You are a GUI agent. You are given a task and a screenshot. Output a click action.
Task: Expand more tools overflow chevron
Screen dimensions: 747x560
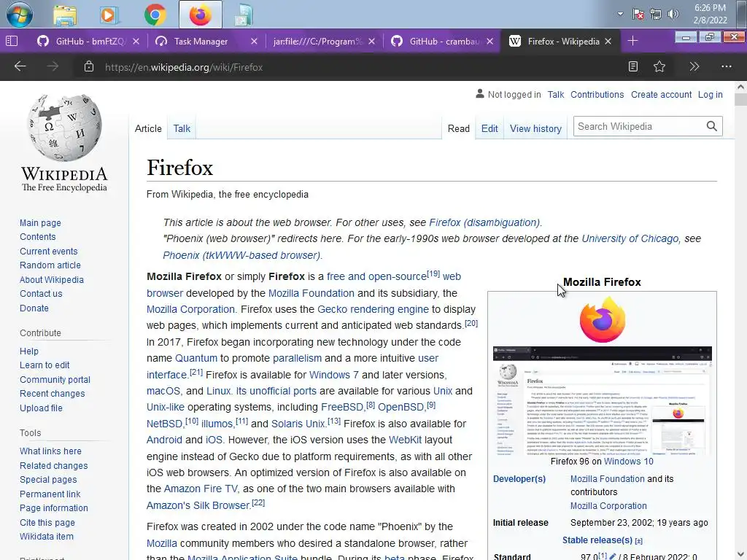pyautogui.click(x=694, y=66)
